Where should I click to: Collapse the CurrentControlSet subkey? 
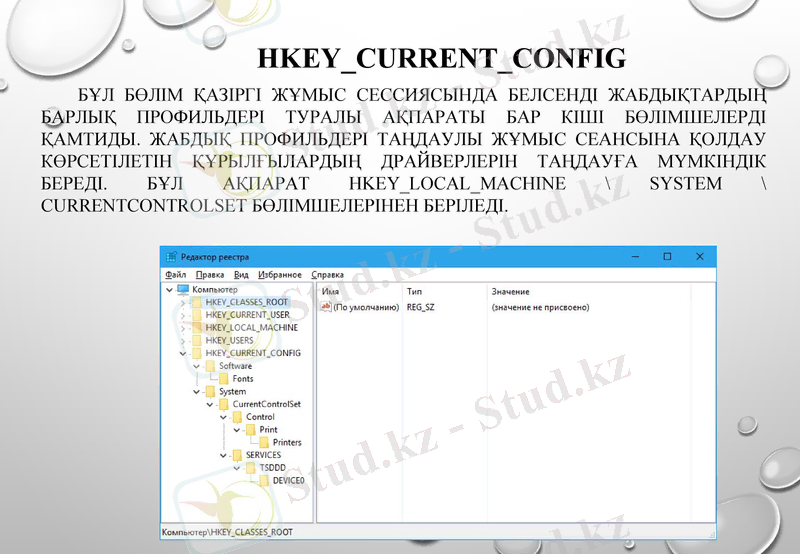click(x=210, y=405)
